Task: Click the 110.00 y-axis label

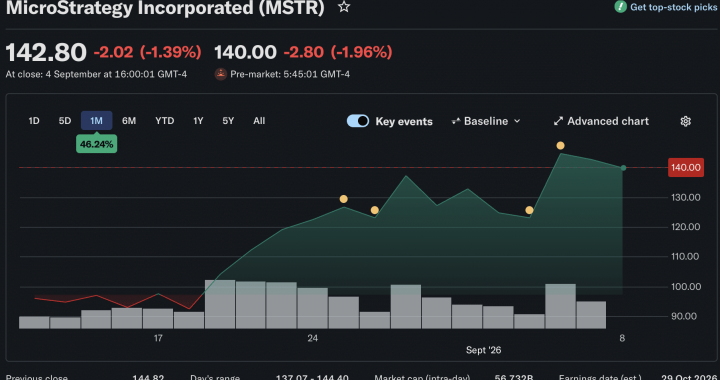Action: 685,257
